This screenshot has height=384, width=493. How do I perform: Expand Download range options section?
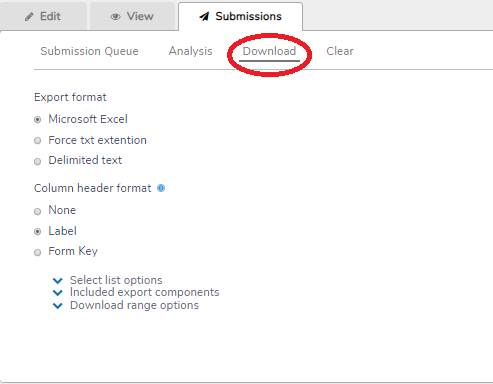134,305
